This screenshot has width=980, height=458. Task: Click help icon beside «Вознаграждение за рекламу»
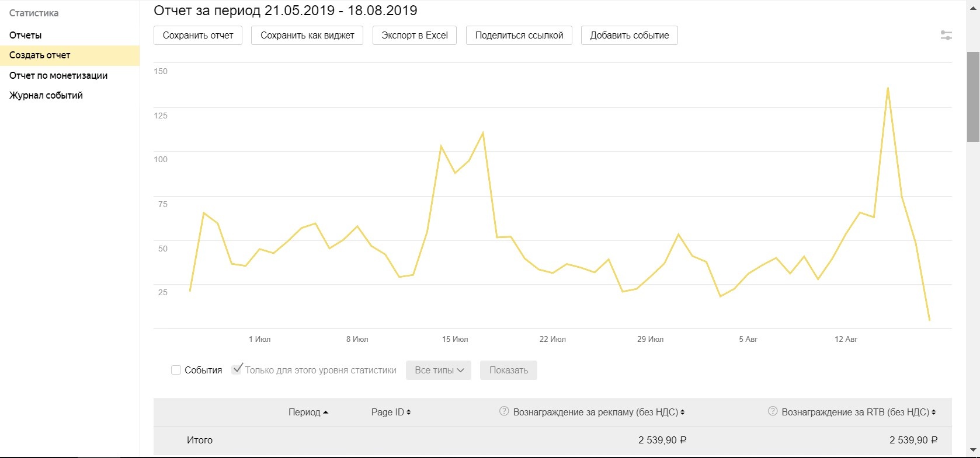coord(504,411)
